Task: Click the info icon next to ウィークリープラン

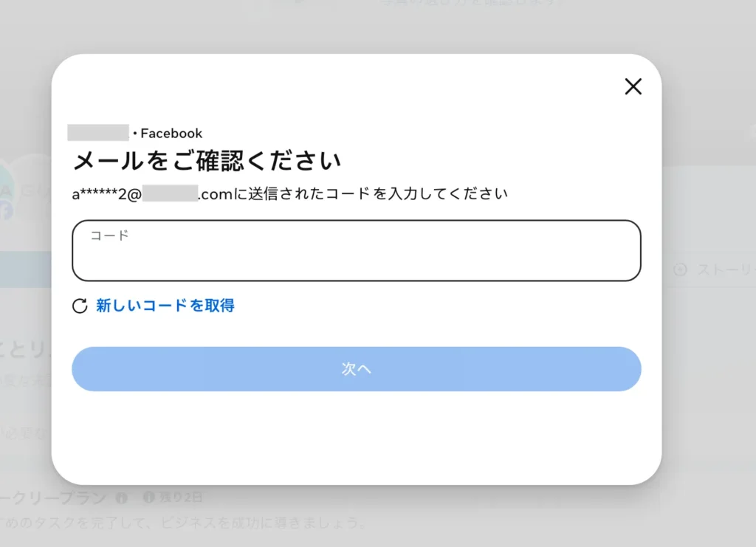Action: (x=121, y=498)
